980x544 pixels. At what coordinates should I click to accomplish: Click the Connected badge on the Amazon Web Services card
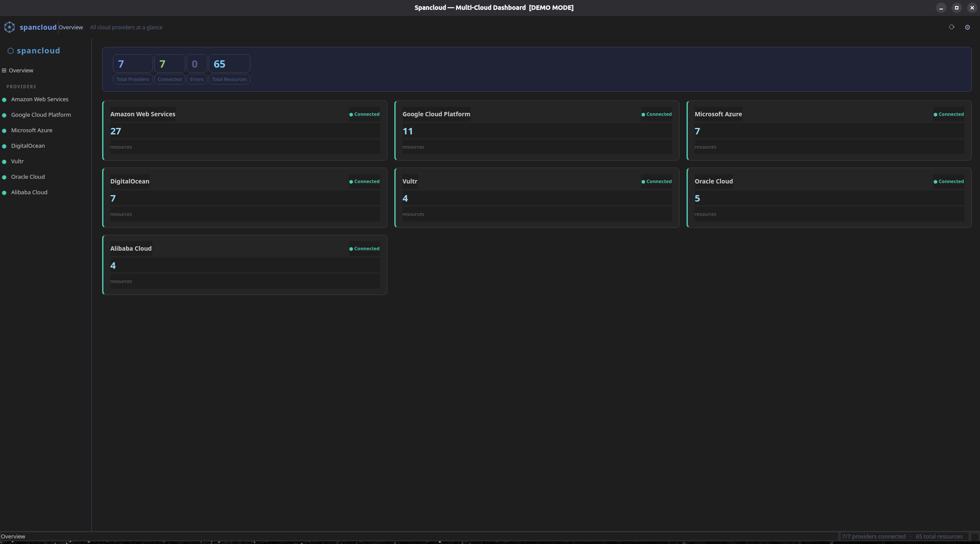coord(364,114)
